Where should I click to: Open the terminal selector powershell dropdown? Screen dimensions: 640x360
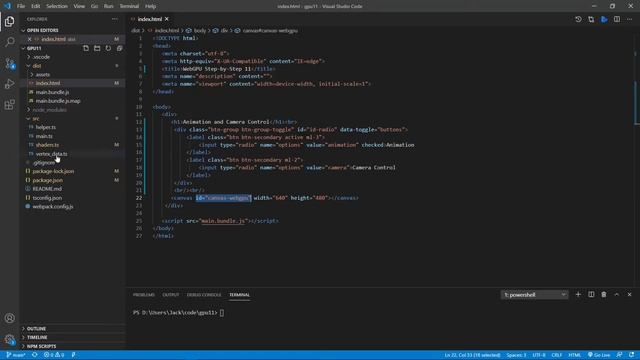coord(534,295)
